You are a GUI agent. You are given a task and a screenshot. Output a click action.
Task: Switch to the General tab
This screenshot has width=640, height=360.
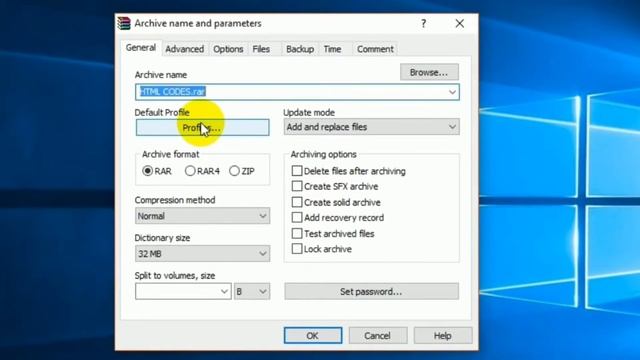click(x=141, y=48)
